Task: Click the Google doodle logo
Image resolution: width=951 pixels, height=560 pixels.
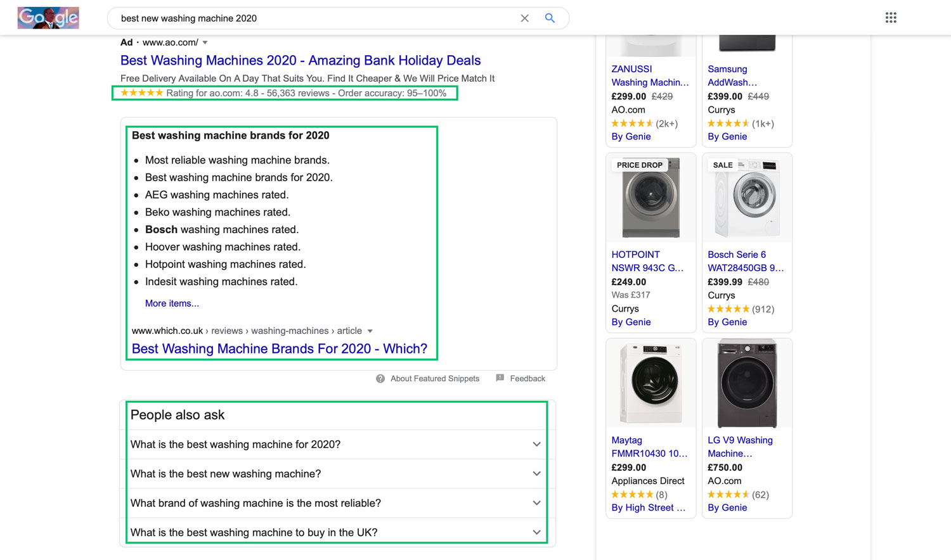Action: pyautogui.click(x=48, y=18)
